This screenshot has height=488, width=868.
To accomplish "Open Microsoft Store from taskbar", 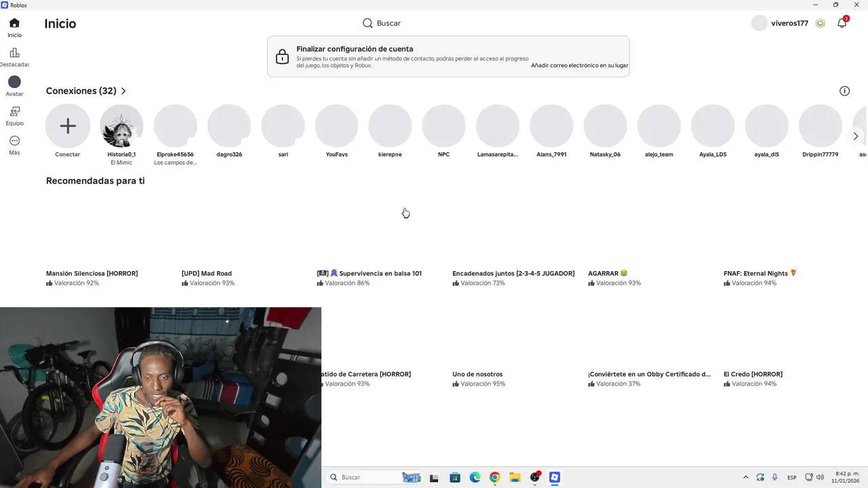I will [x=455, y=477].
